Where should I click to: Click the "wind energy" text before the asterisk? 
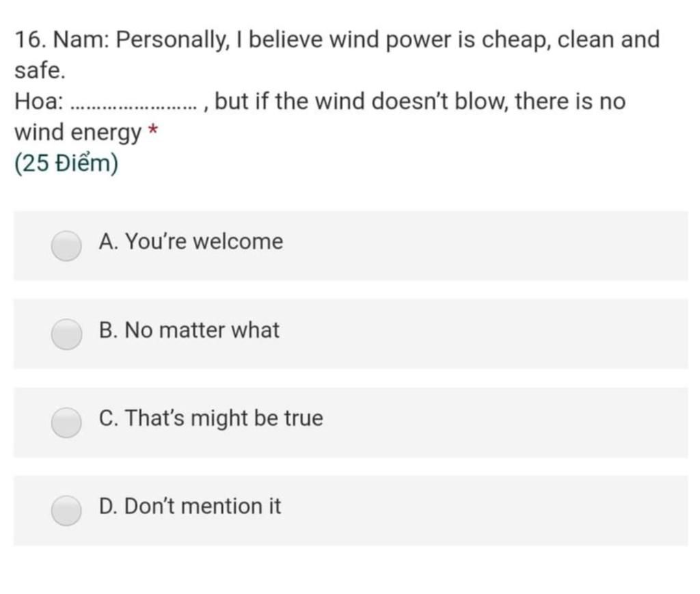pyautogui.click(x=78, y=133)
